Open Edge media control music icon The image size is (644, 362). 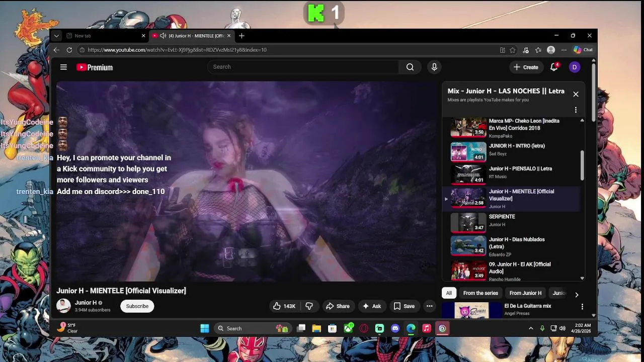tap(526, 50)
